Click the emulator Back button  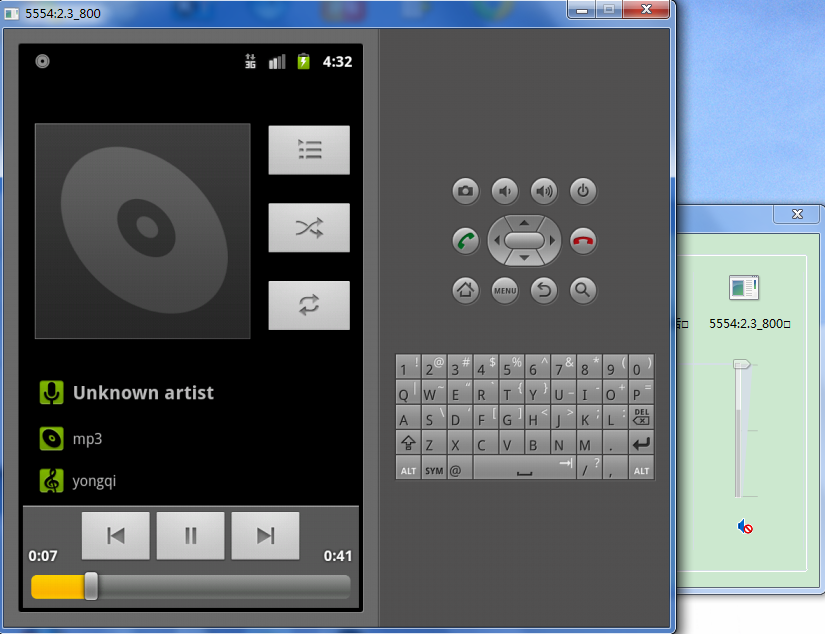(544, 290)
